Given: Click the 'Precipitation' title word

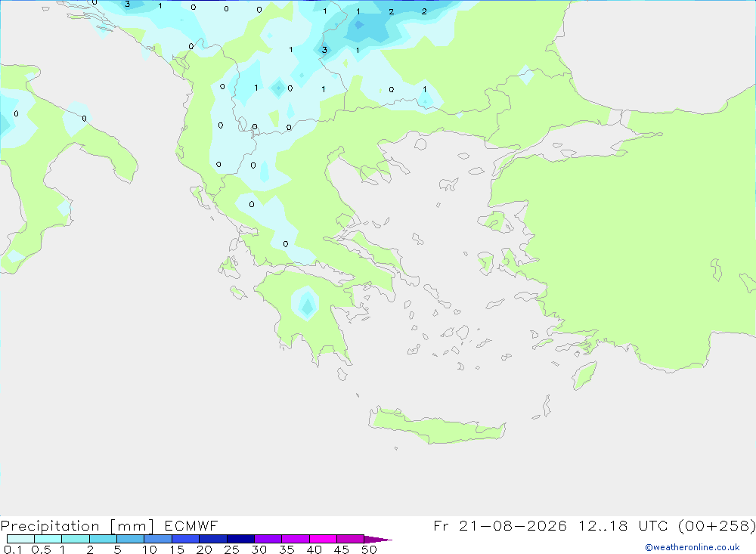Looking at the screenshot, I should point(50,526).
